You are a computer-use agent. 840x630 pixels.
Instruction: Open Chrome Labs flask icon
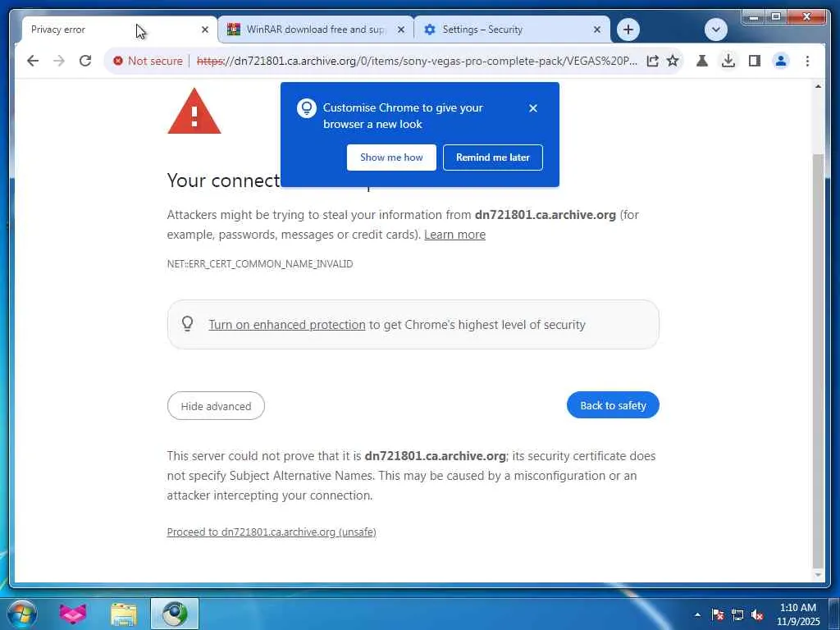click(x=702, y=61)
